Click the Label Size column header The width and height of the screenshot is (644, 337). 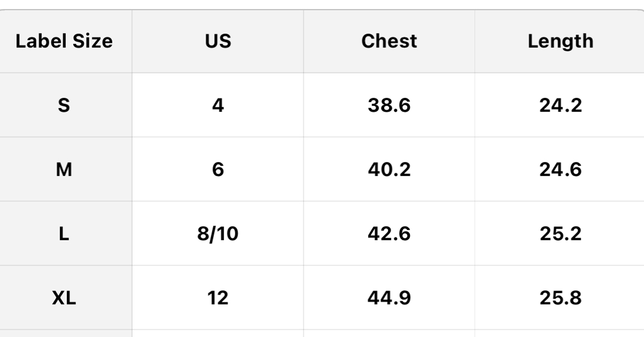(x=64, y=41)
